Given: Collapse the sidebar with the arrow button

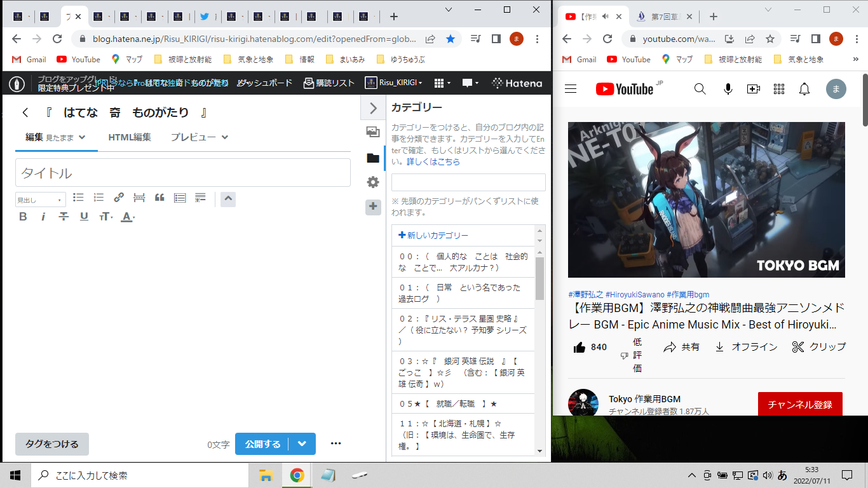Looking at the screenshot, I should click(373, 108).
